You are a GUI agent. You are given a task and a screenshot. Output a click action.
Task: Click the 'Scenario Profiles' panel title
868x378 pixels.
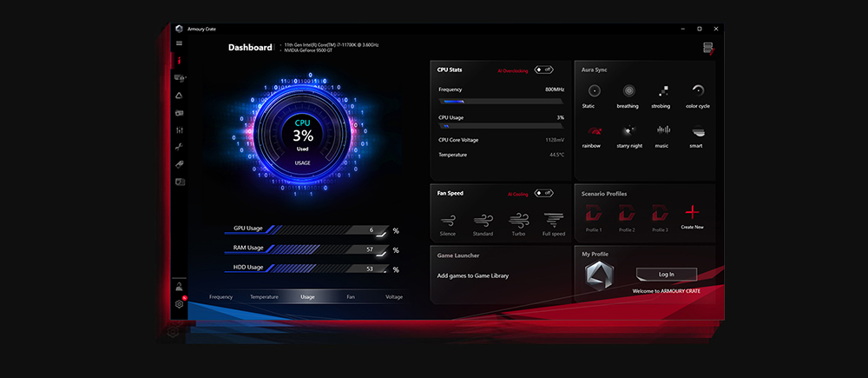pos(604,194)
